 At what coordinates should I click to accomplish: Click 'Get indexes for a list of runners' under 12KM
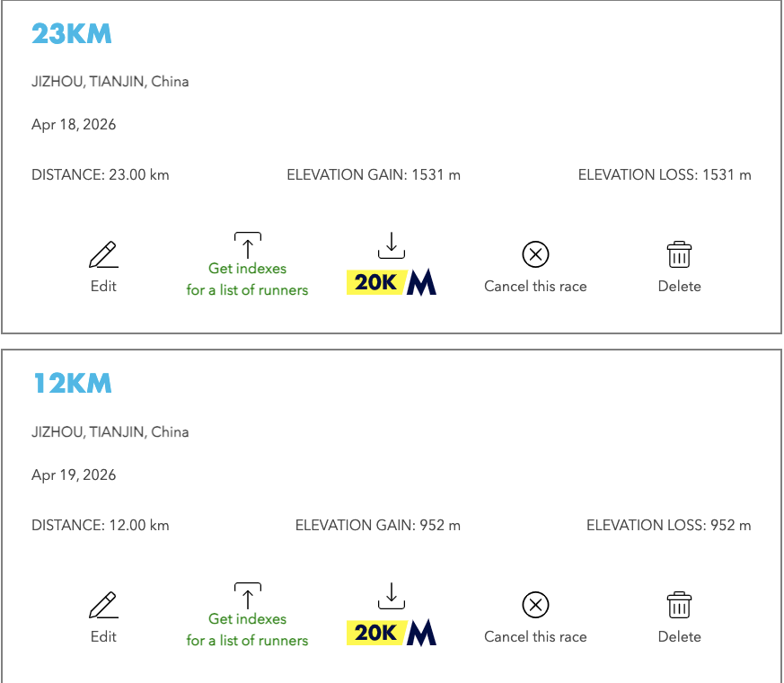click(x=247, y=630)
